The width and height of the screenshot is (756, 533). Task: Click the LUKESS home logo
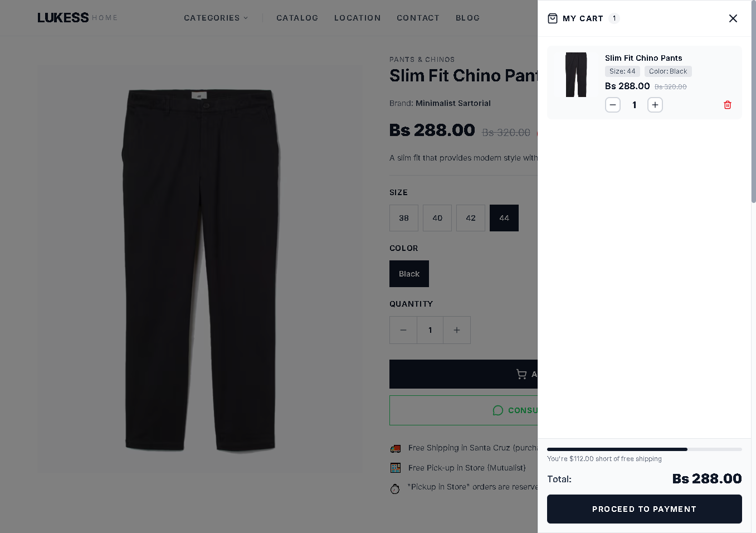[x=63, y=18]
